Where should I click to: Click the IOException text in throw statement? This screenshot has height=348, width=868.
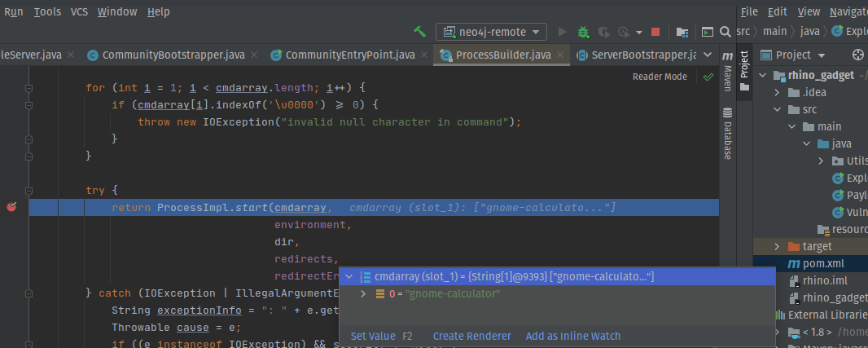pos(239,122)
